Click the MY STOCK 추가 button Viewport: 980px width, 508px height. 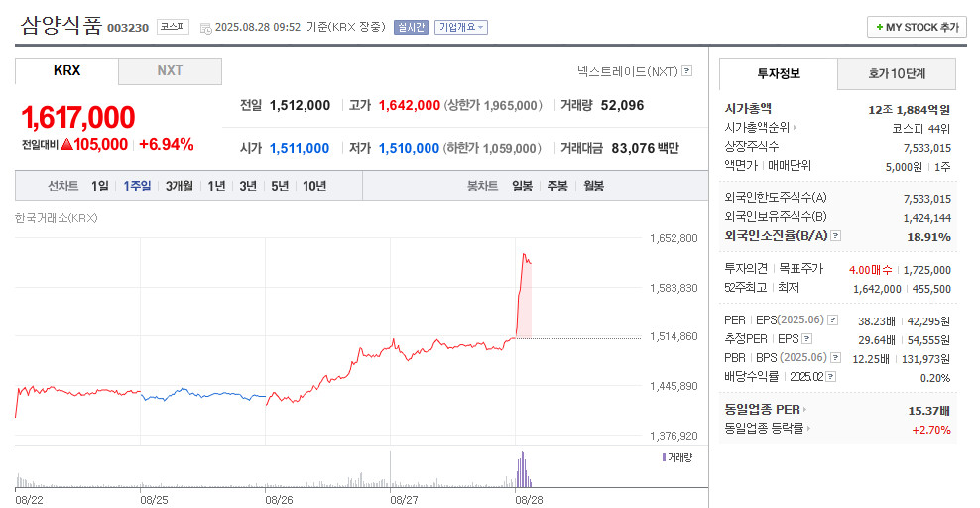[917, 27]
